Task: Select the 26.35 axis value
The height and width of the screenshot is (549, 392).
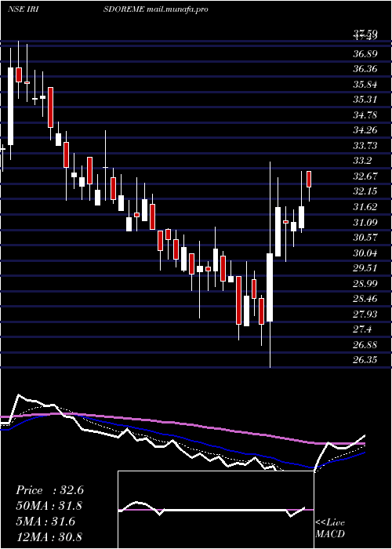Action: pyautogui.click(x=365, y=360)
